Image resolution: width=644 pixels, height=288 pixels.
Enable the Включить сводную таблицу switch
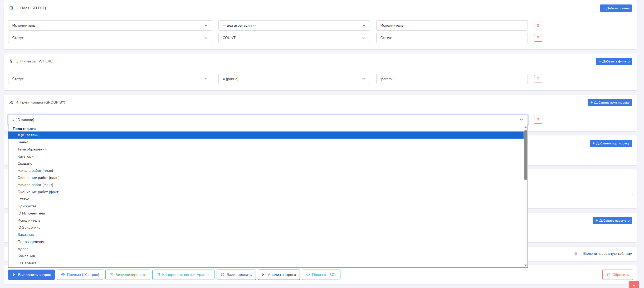pos(577,254)
